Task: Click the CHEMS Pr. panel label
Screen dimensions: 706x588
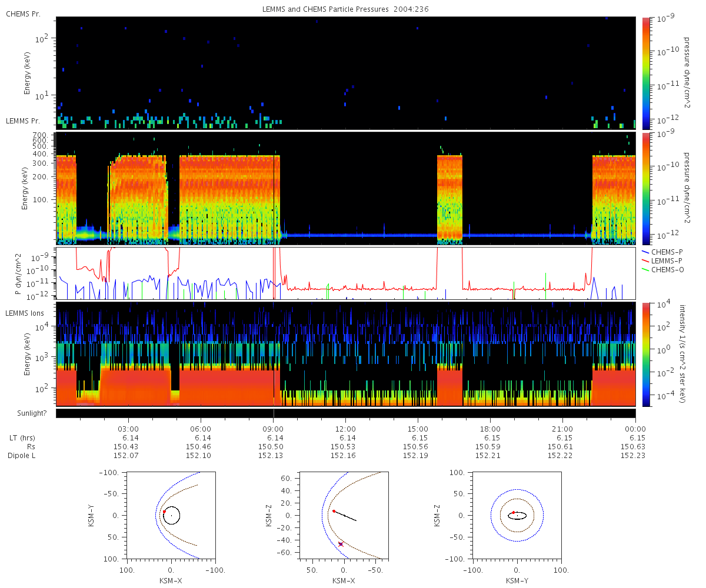Action: click(23, 14)
